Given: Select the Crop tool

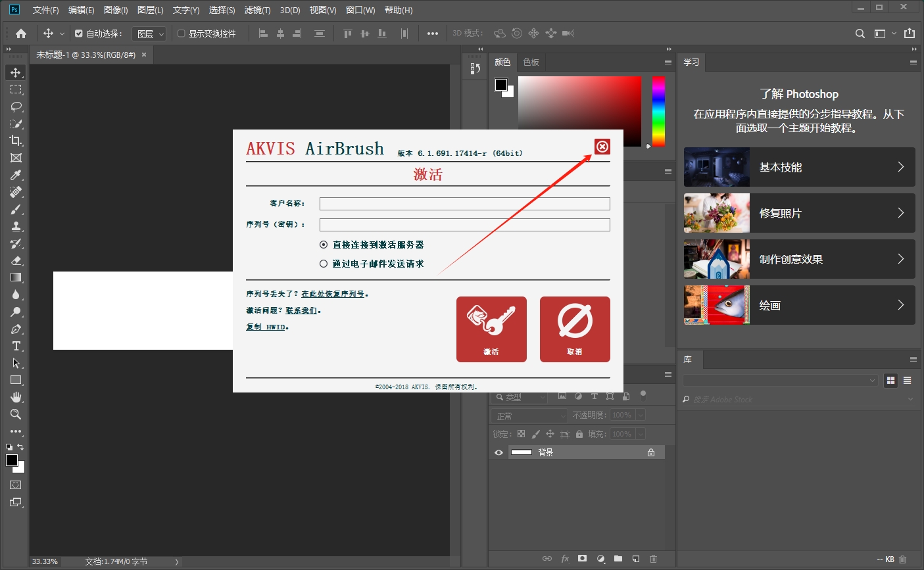Looking at the screenshot, I should (x=16, y=141).
